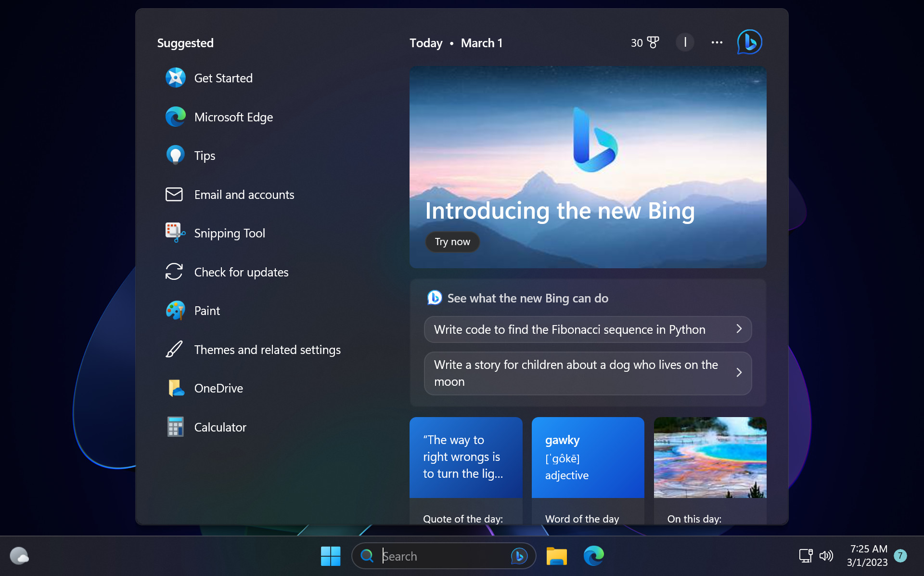
Task: Open the Get Started app icon
Action: (175, 78)
